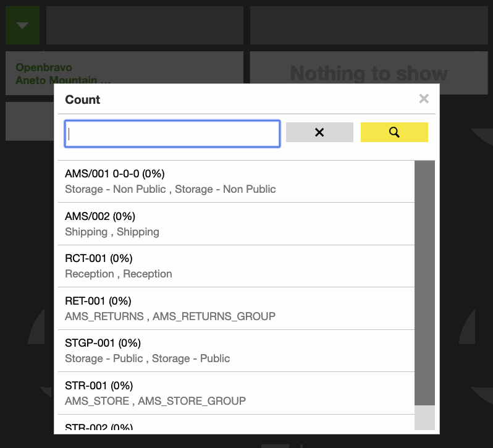Click Openbravo Aneto Mountain label
This screenshot has height=448, width=493.
63,74
